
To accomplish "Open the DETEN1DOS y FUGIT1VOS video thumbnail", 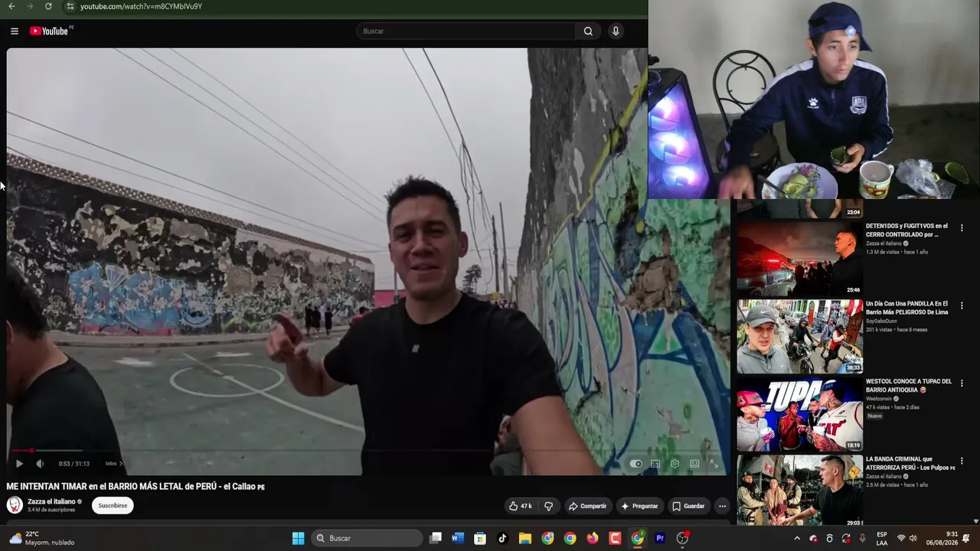I will [800, 259].
